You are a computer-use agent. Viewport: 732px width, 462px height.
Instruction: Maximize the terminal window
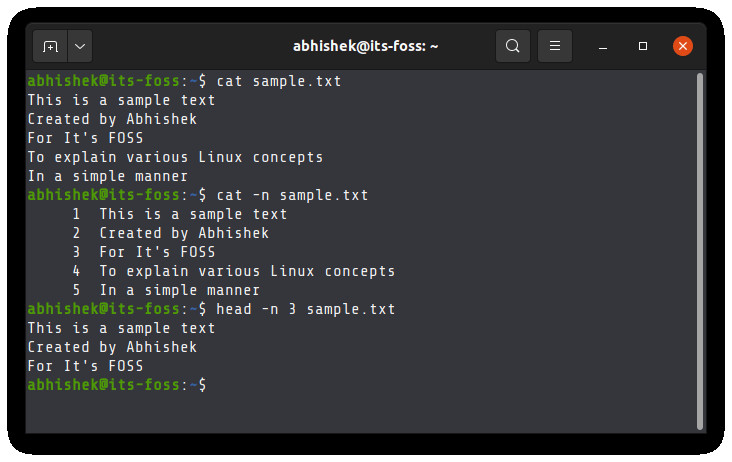(643, 46)
